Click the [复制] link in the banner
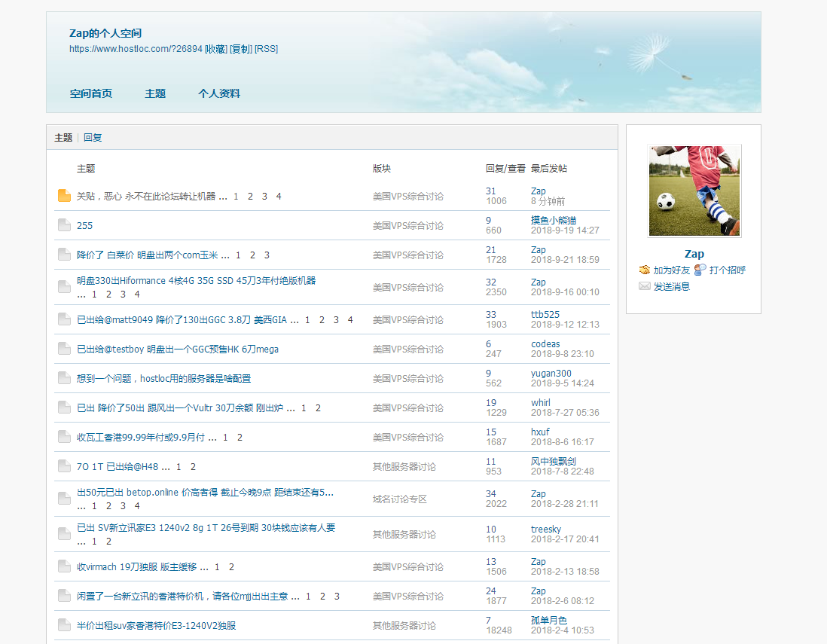The height and width of the screenshot is (644, 827). (241, 49)
